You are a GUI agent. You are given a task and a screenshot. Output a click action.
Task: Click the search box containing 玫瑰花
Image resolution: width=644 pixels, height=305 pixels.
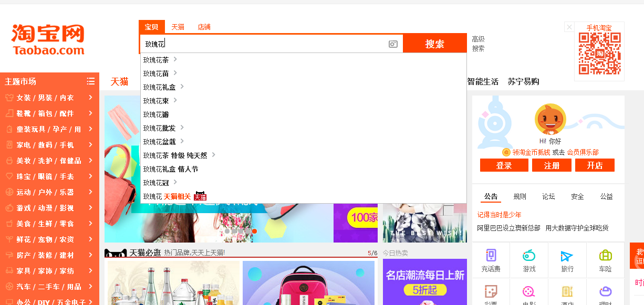[263, 44]
